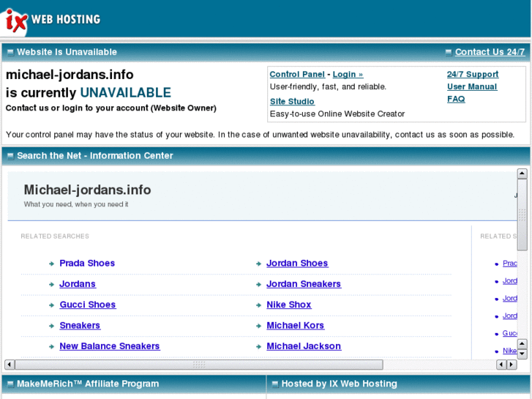Click the vertical scrollbar up arrow

tap(522, 174)
